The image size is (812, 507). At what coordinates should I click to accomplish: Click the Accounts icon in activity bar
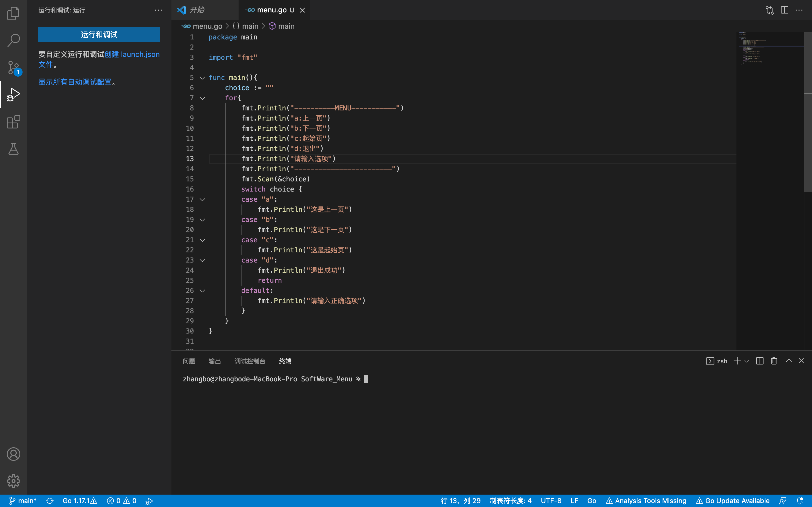14,454
